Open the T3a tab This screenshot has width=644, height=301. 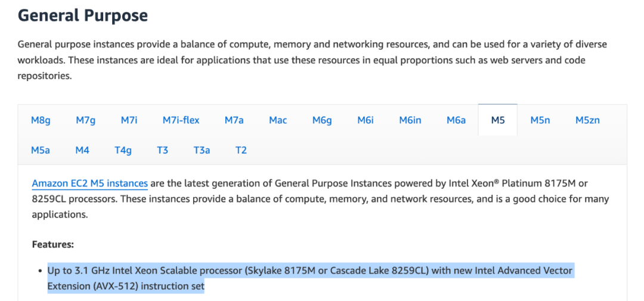pos(202,150)
